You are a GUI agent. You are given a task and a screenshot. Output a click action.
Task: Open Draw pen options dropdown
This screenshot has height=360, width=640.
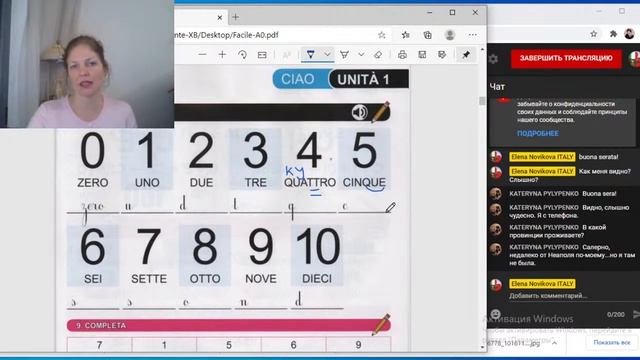point(327,54)
